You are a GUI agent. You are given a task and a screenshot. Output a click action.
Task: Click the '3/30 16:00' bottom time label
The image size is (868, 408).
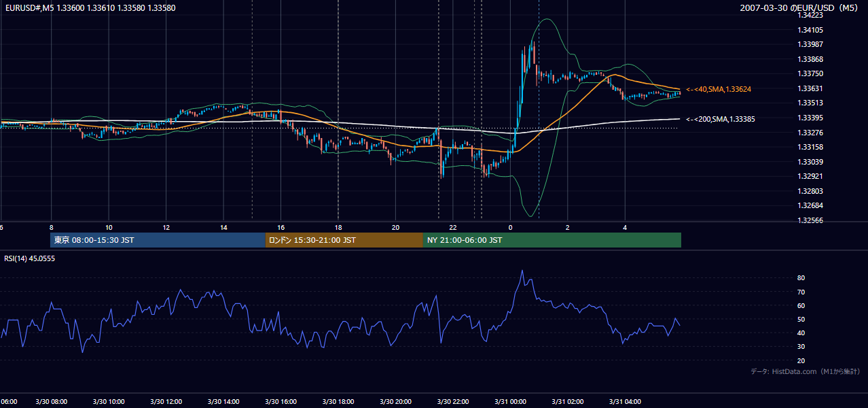tap(281, 402)
